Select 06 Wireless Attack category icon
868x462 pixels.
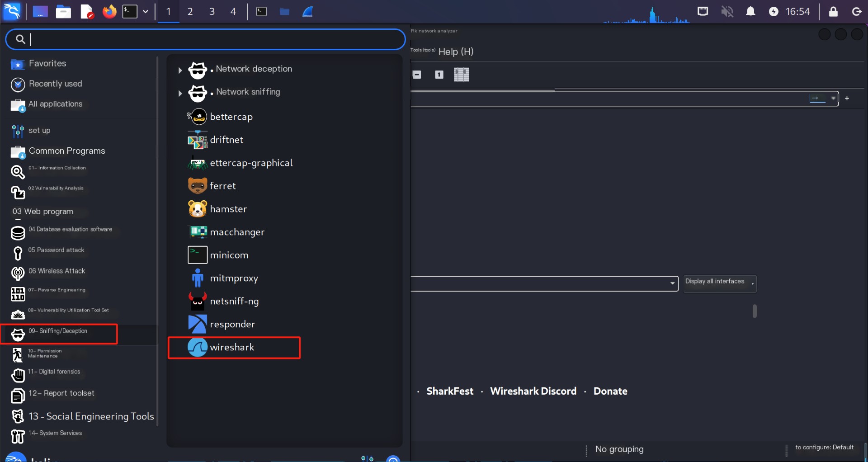[x=18, y=273]
